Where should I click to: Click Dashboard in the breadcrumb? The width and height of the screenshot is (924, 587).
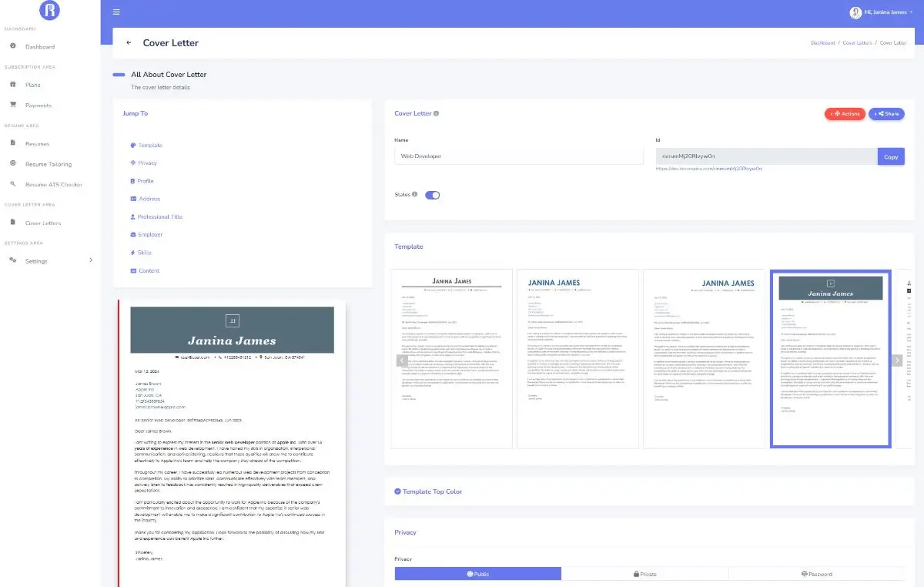[823, 43]
